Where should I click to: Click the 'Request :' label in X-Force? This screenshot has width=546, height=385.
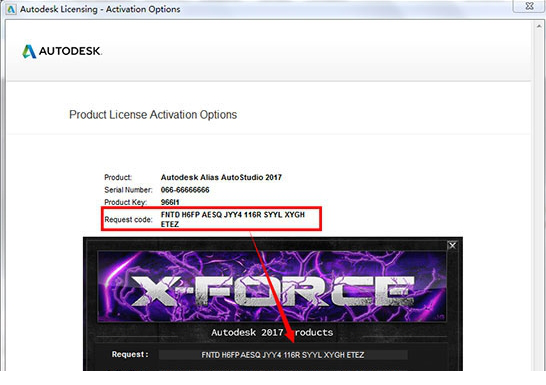[x=130, y=354]
